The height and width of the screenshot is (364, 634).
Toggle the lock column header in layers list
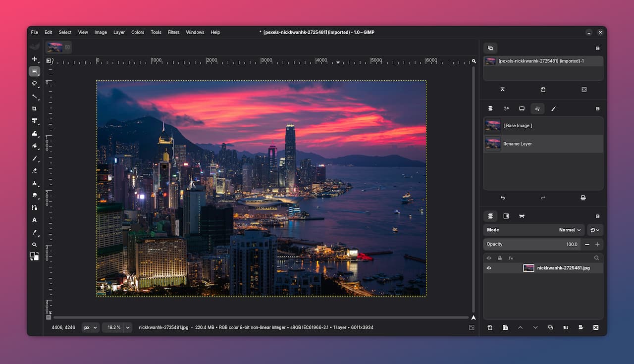tap(499, 258)
